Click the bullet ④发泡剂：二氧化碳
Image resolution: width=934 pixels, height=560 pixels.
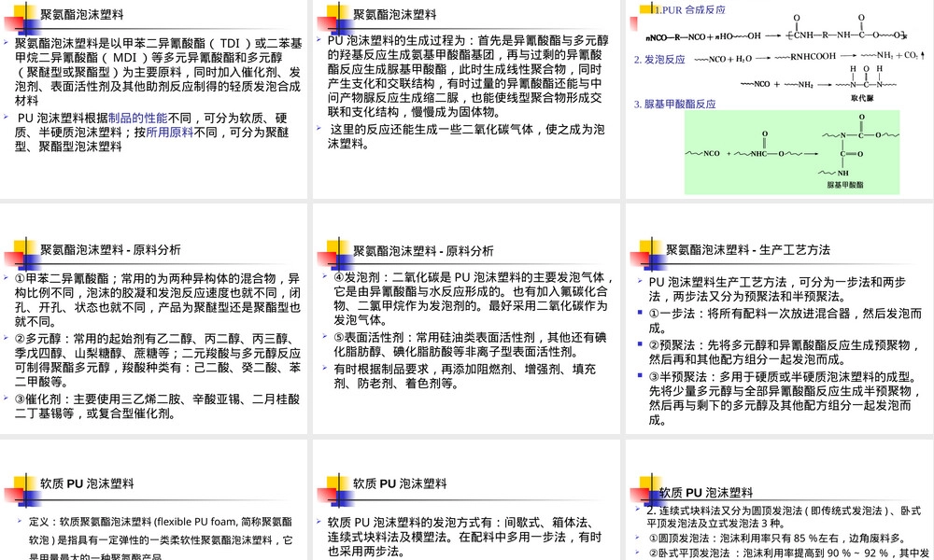click(472, 299)
